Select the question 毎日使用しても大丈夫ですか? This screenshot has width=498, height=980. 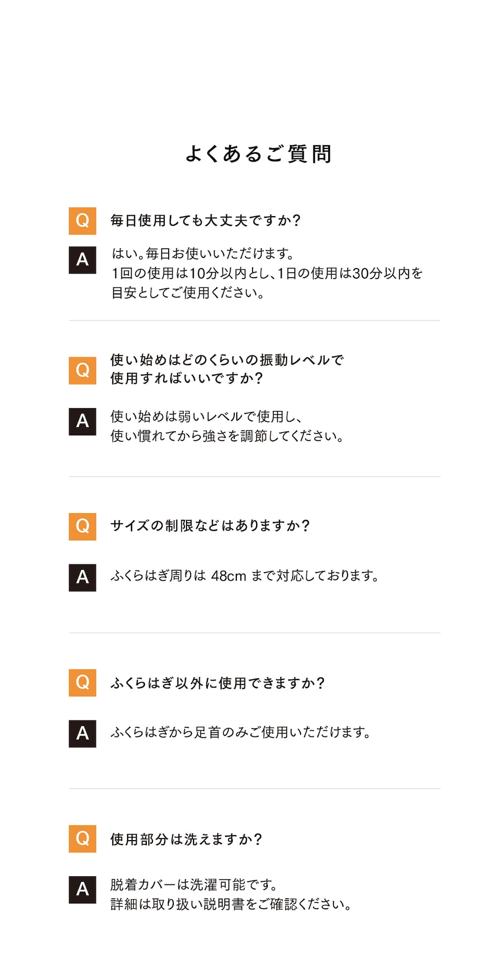pos(206,221)
